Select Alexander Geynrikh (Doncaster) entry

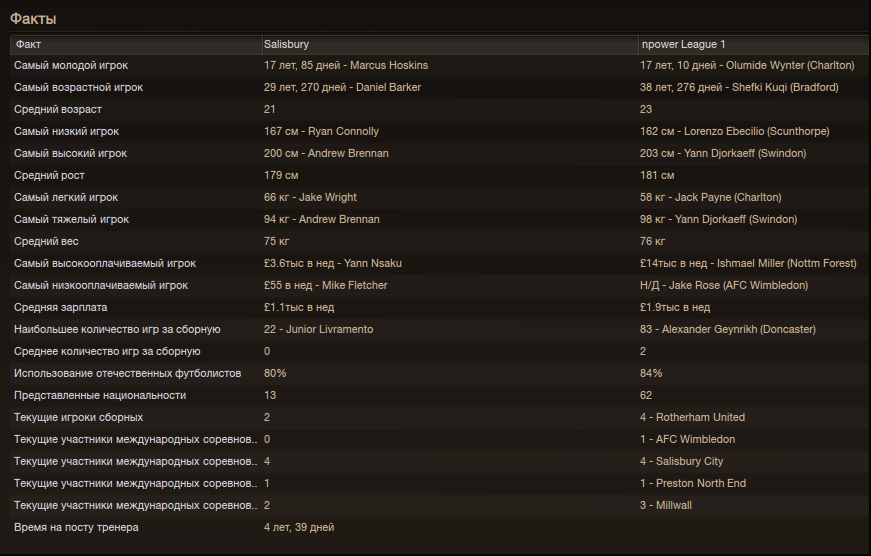pos(739,329)
